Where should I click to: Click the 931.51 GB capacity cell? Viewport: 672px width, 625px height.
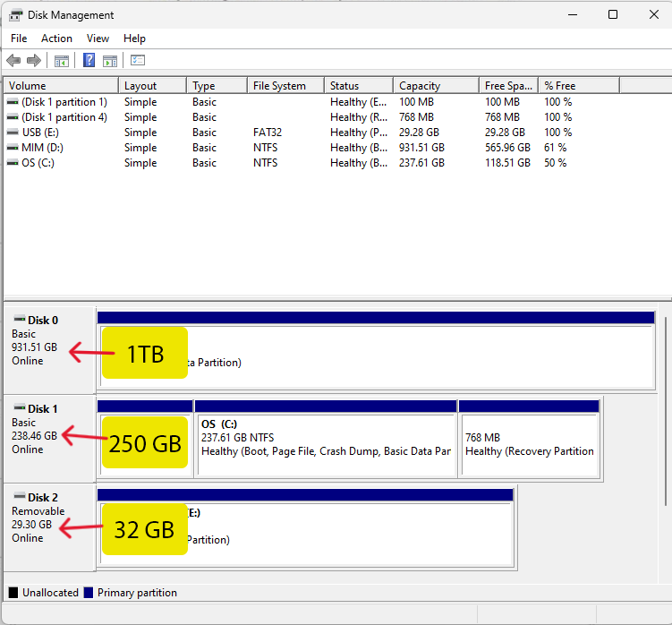coord(421,148)
